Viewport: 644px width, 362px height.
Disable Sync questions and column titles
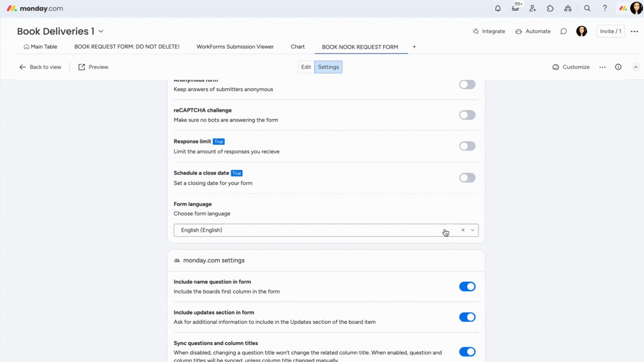coord(467,352)
